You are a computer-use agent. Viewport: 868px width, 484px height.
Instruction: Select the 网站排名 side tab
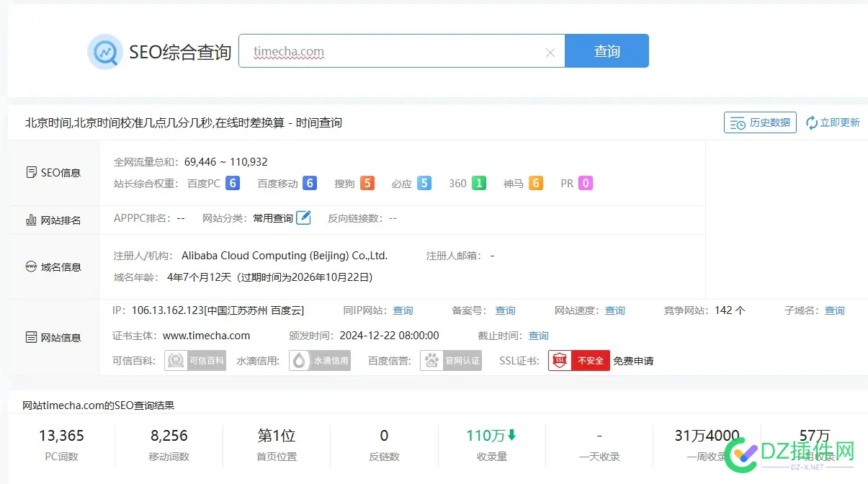(53, 220)
